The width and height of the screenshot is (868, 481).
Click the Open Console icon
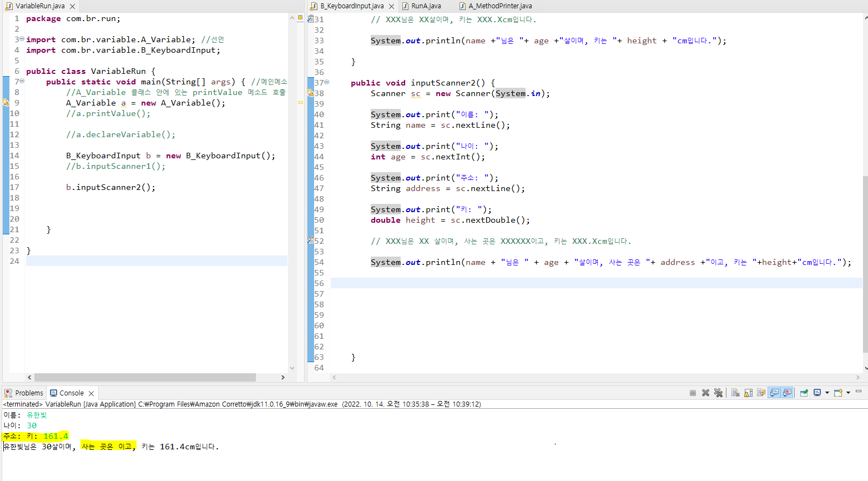pos(838,393)
